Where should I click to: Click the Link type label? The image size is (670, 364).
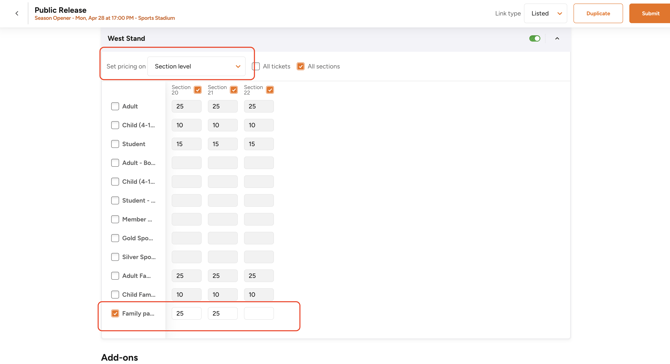pos(508,13)
